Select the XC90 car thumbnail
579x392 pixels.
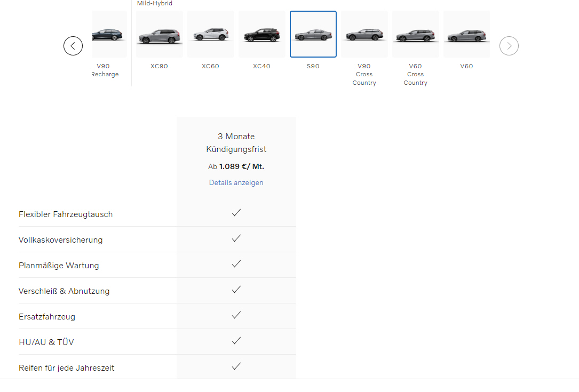(160, 35)
